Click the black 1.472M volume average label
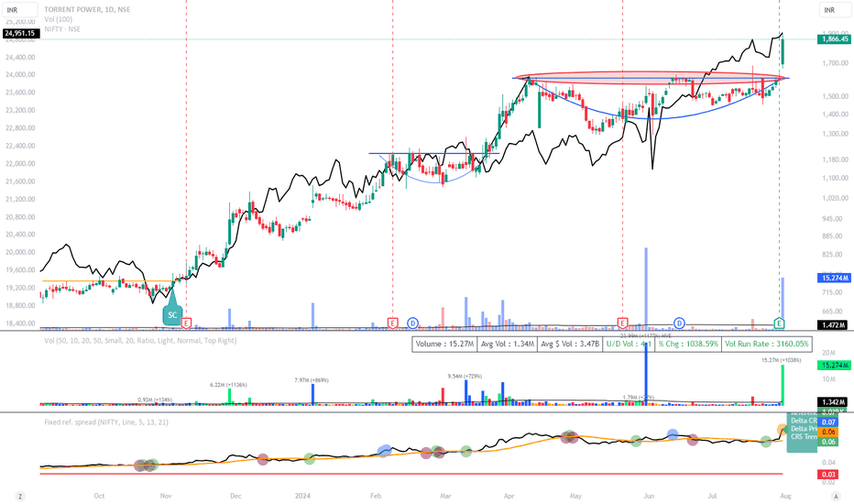Image resolution: width=854 pixels, height=504 pixels. [835, 324]
